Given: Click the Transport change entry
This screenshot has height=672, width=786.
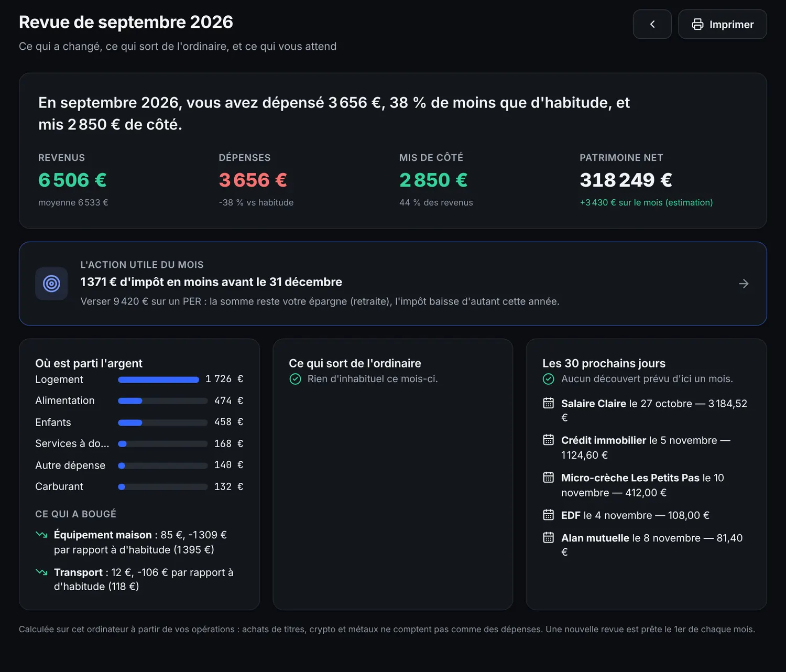Looking at the screenshot, I should [x=139, y=579].
